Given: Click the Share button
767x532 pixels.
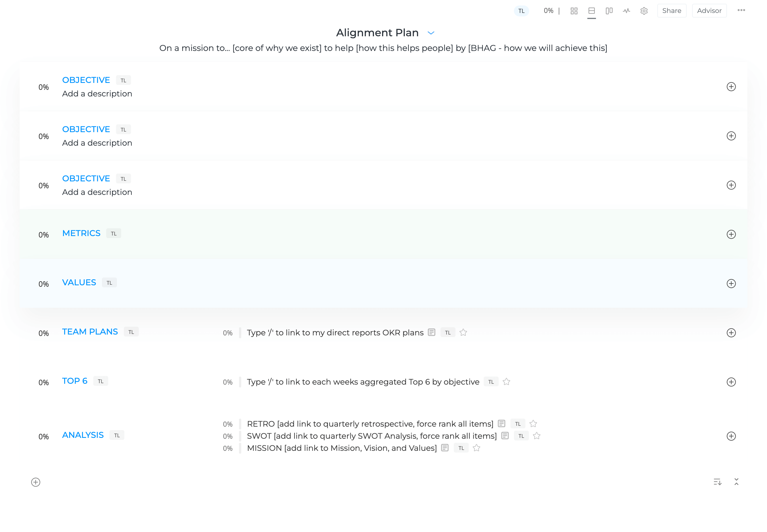Looking at the screenshot, I should point(671,11).
